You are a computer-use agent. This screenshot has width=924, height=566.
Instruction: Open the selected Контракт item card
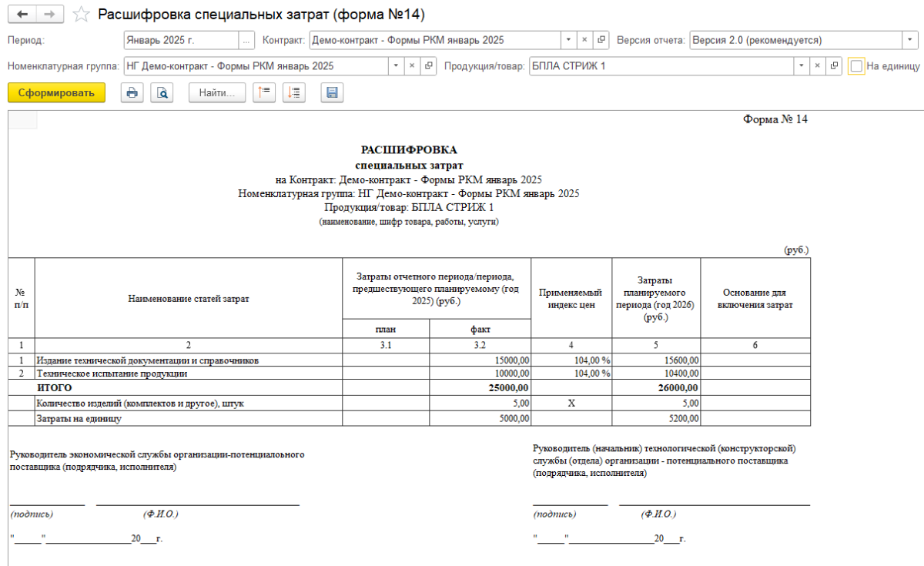(601, 40)
